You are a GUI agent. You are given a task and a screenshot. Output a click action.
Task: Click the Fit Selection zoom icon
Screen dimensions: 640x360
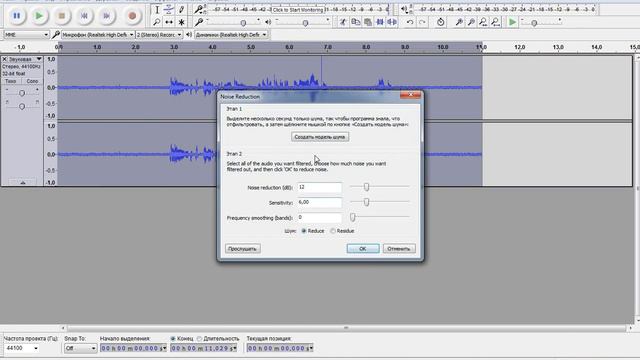[483, 22]
